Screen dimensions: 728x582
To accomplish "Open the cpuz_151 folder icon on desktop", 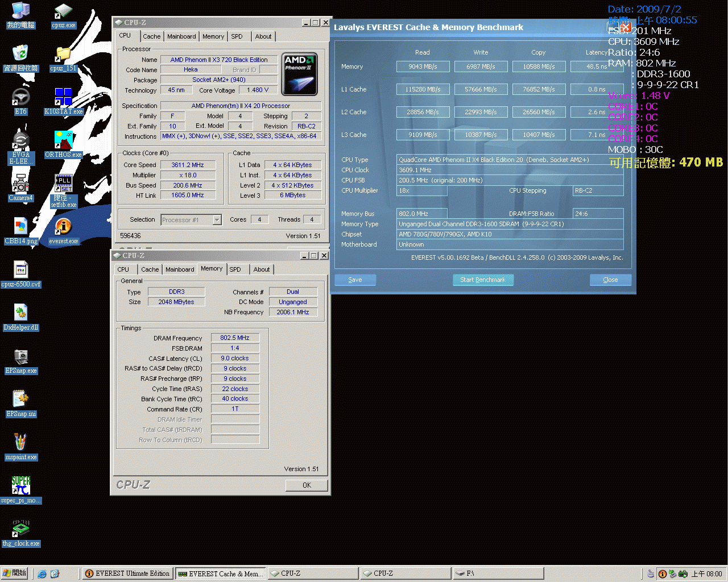I will [x=63, y=59].
